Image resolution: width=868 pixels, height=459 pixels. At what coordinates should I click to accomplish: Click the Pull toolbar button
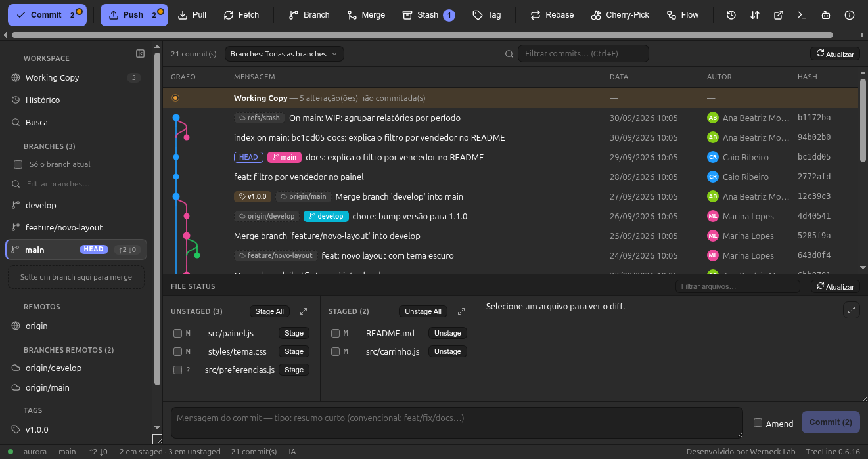192,15
